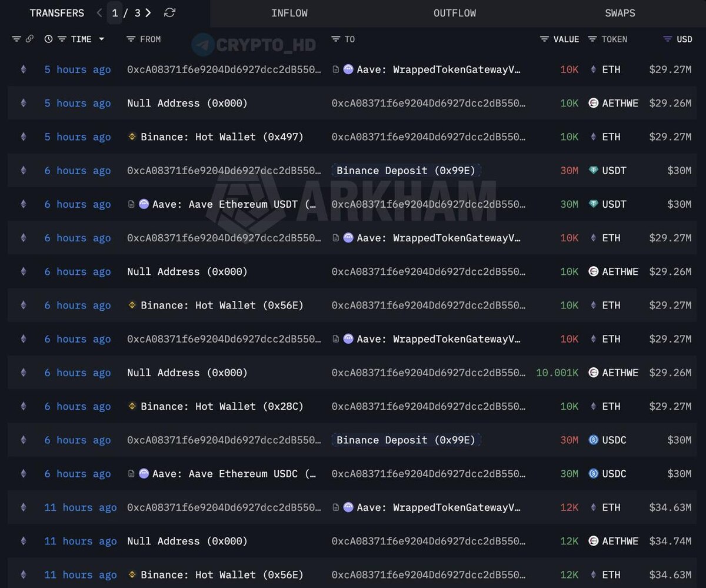
Task: Click Binance logo icon beside Hot Wallet (0x497)
Action: click(x=132, y=137)
